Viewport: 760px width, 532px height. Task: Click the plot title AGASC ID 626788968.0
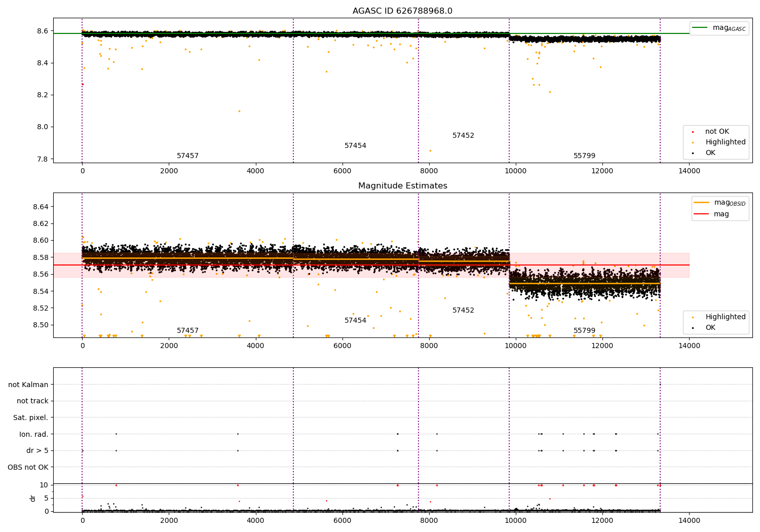click(x=403, y=11)
